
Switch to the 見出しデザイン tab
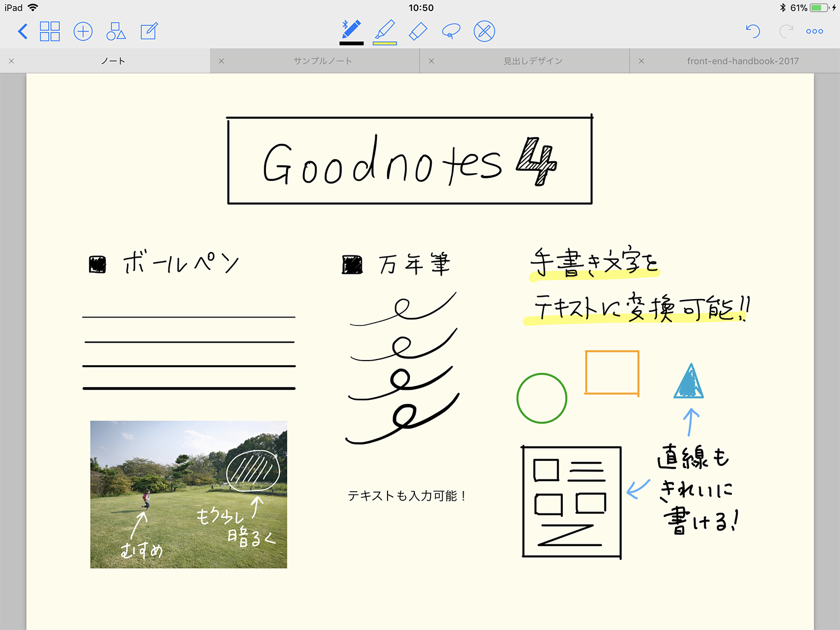tap(533, 61)
